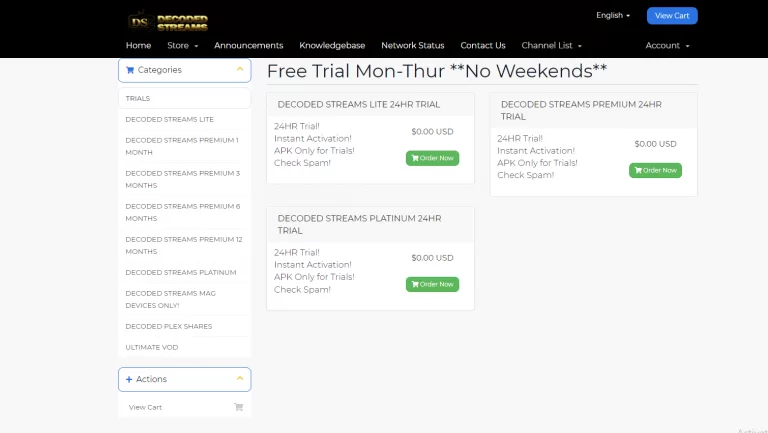
Task: Open the English language dropdown
Action: click(x=613, y=15)
